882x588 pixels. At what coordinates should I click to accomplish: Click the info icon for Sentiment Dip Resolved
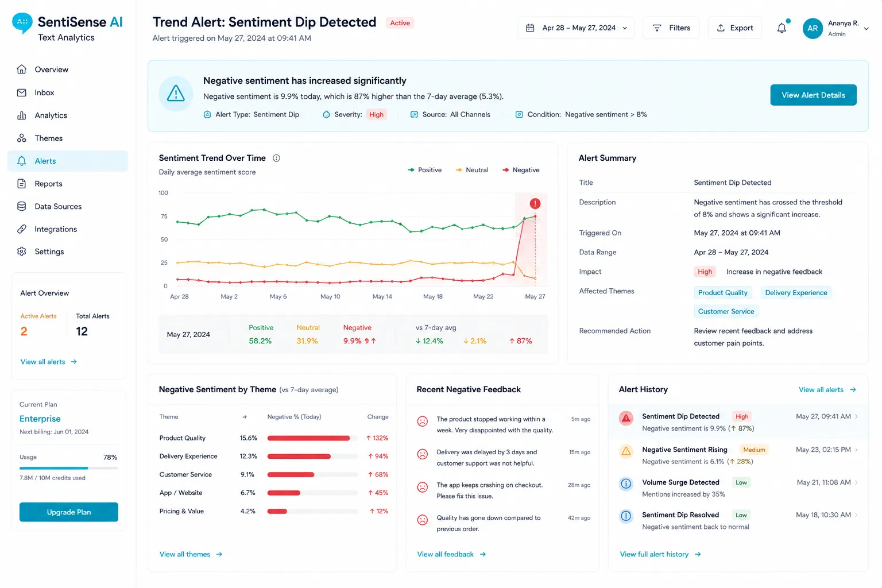coord(626,516)
